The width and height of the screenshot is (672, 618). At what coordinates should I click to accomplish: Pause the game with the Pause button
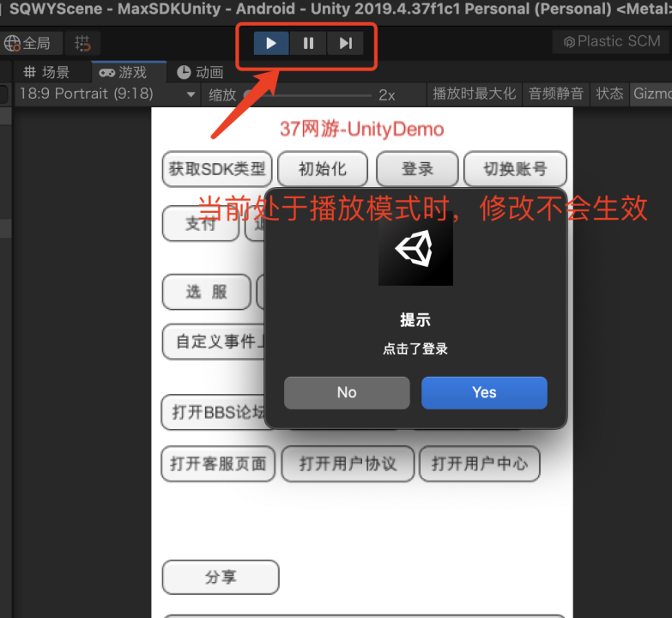click(308, 43)
